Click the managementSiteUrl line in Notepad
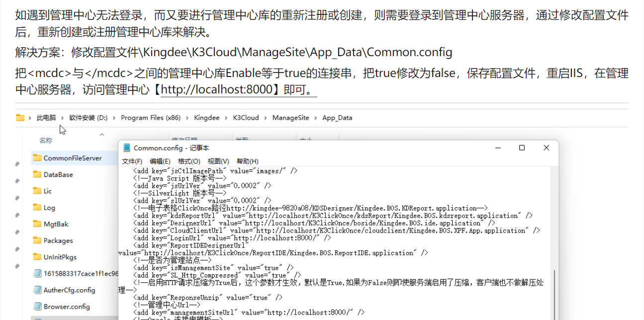The height and width of the screenshot is (320, 644). tap(249, 313)
